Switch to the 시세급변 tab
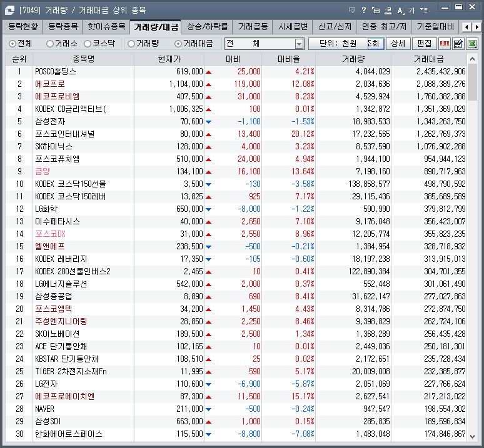Image resolution: width=484 pixels, height=448 pixels. tap(293, 27)
